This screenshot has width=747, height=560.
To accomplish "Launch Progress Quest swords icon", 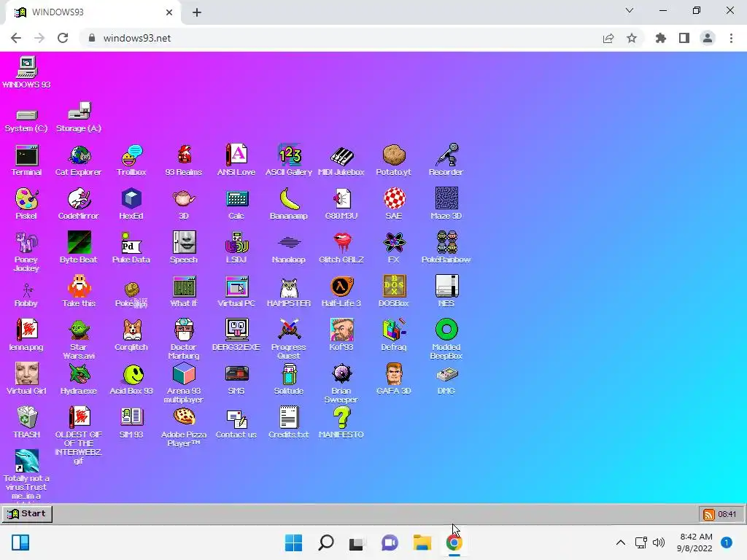I will pos(289,339).
